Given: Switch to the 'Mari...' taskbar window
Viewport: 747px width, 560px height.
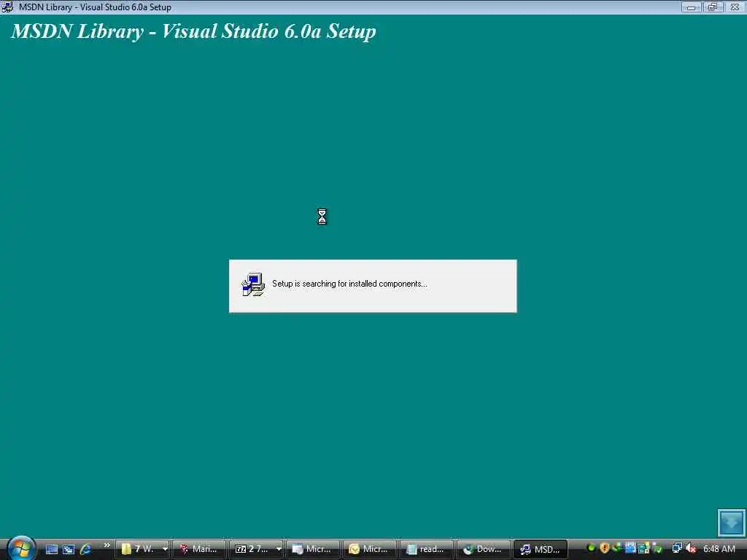Looking at the screenshot, I should [x=198, y=549].
